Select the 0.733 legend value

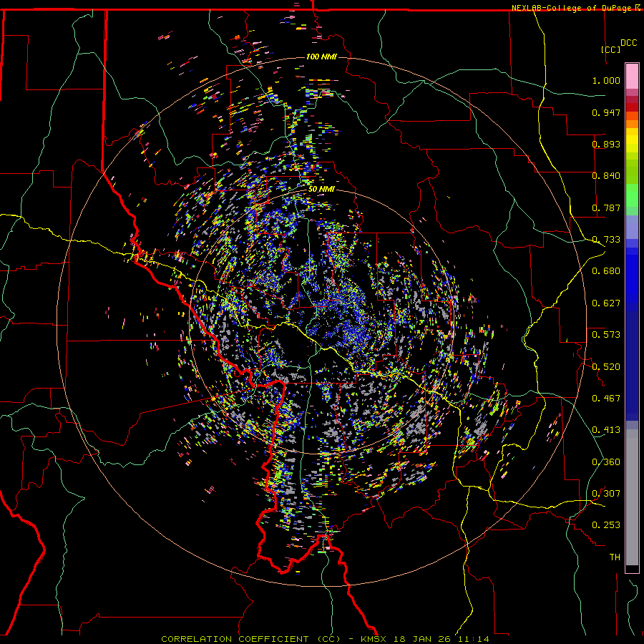coord(606,240)
